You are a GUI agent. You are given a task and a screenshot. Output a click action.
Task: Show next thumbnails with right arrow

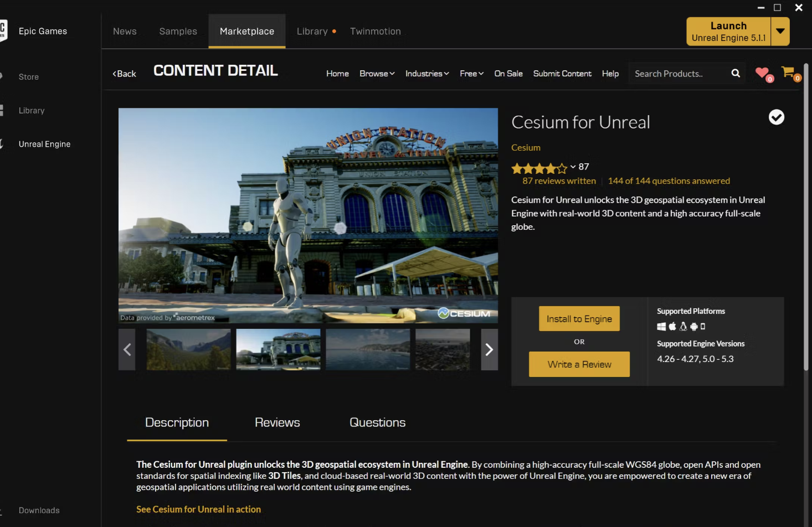pos(489,349)
